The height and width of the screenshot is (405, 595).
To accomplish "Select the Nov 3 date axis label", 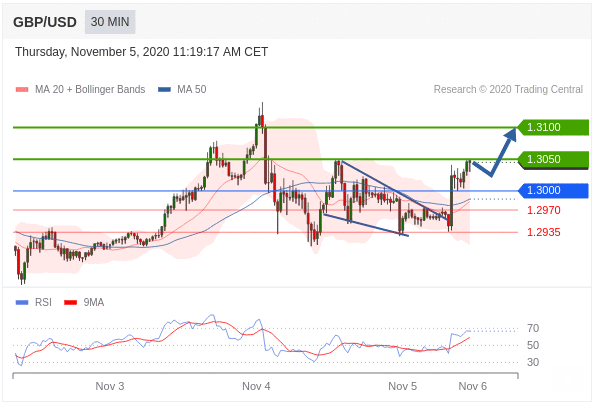I will click(x=110, y=386).
